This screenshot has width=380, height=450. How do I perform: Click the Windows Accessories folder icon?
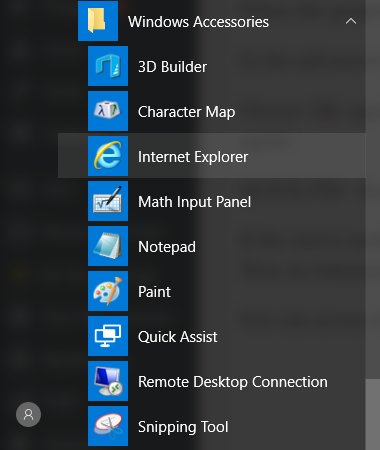(x=98, y=21)
